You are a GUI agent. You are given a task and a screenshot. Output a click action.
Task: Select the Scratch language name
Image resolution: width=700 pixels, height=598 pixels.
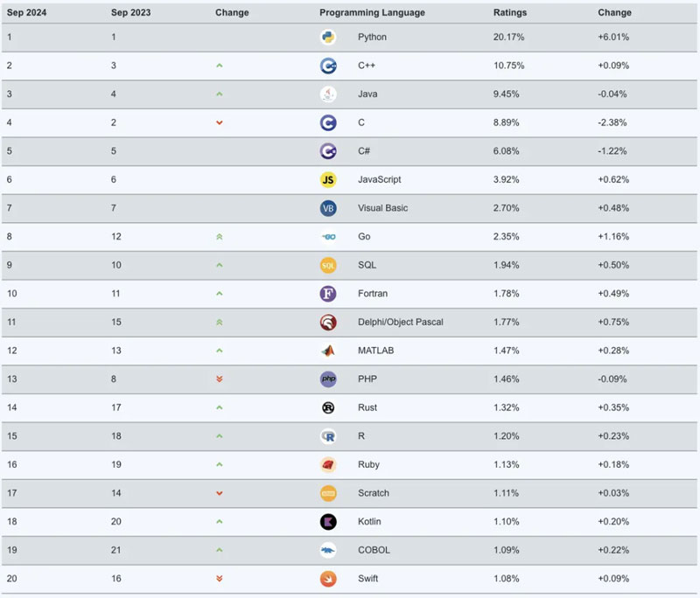pyautogui.click(x=374, y=493)
